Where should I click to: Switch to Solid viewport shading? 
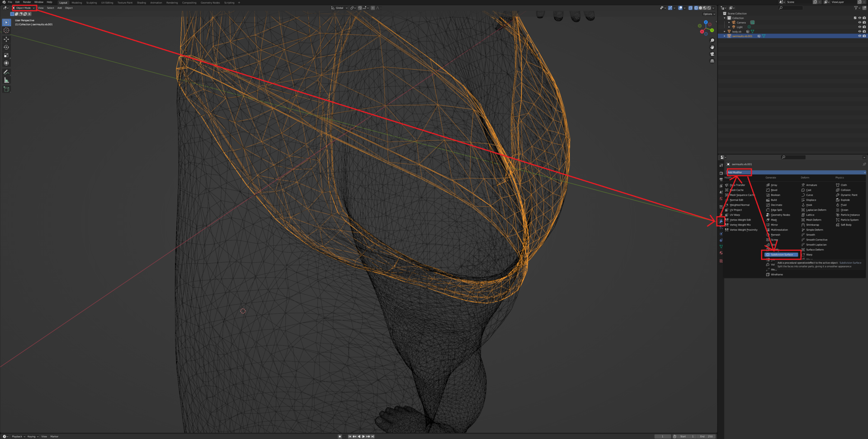point(701,8)
